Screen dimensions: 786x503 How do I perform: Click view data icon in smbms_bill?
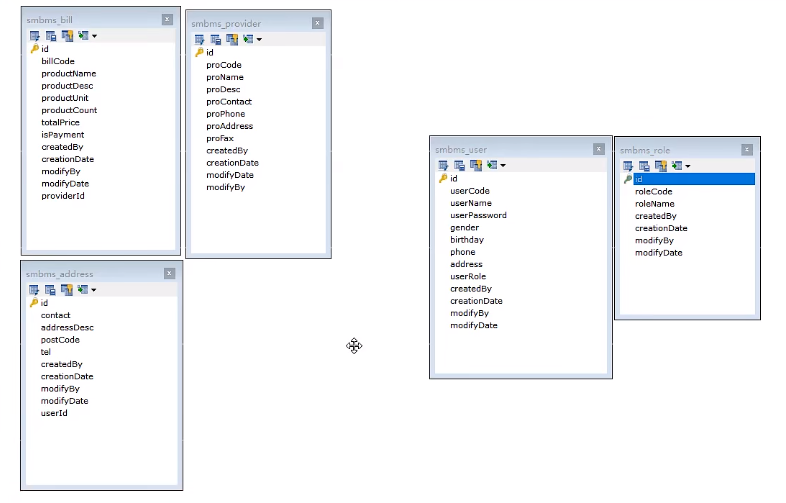[x=83, y=36]
